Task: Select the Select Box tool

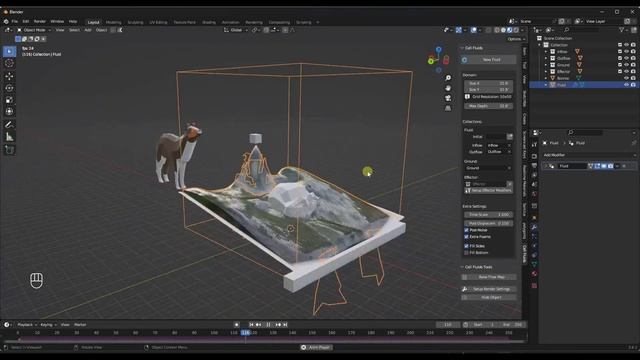Action: tap(9, 51)
